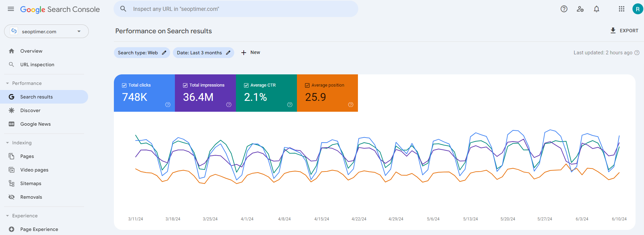The height and width of the screenshot is (235, 644).
Task: Click the pencil icon on Date filter
Action: (x=228, y=53)
